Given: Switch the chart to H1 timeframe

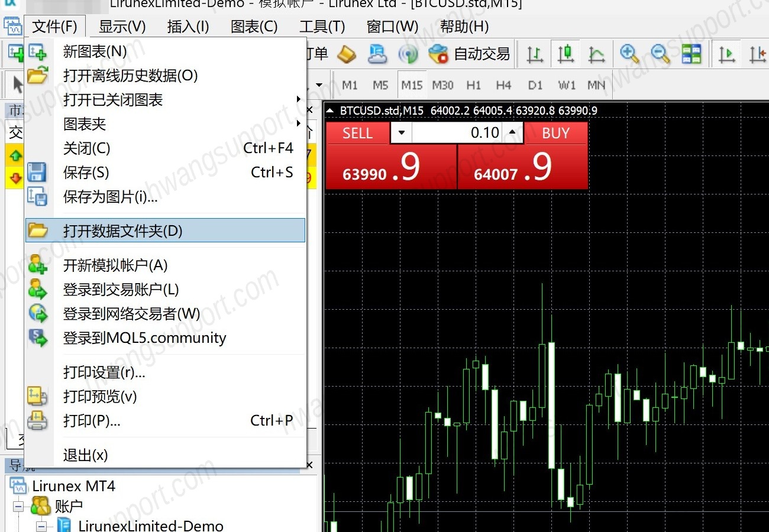Looking at the screenshot, I should tap(473, 85).
